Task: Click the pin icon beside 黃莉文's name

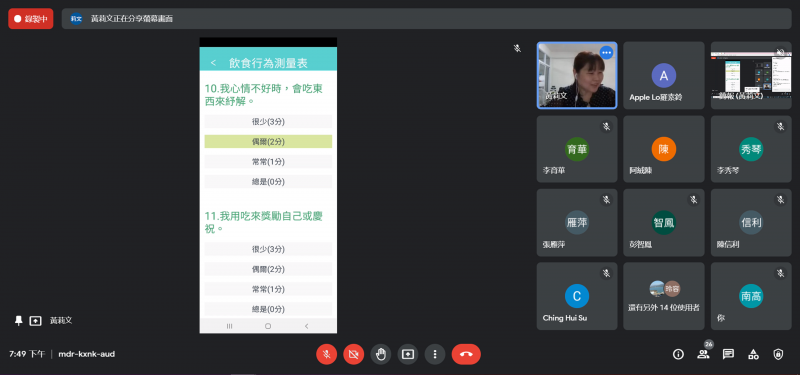Action: tap(18, 320)
